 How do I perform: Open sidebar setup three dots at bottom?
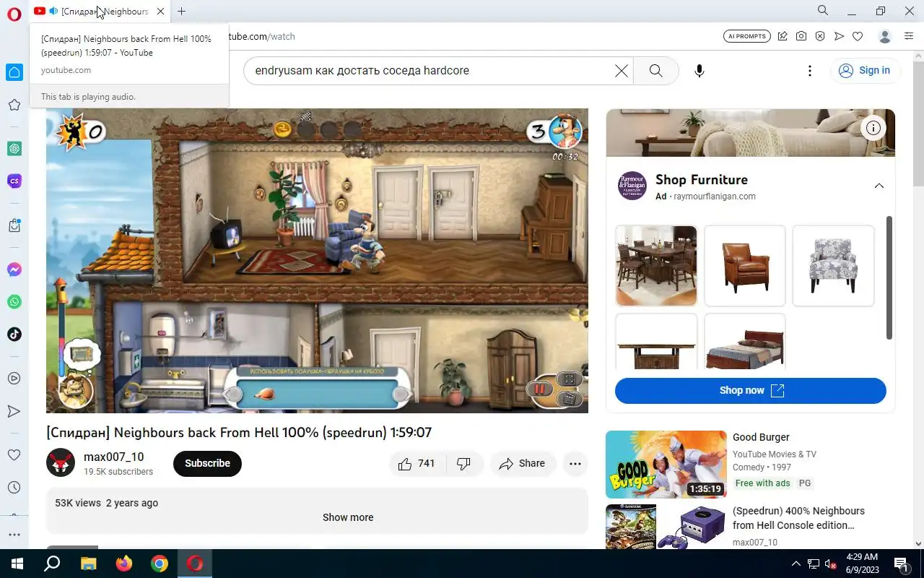click(x=14, y=535)
